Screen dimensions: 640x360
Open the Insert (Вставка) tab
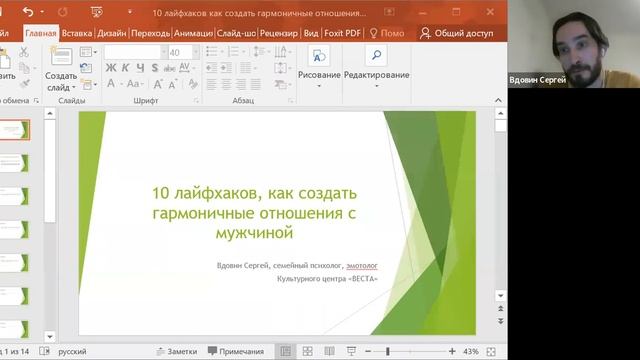77,33
